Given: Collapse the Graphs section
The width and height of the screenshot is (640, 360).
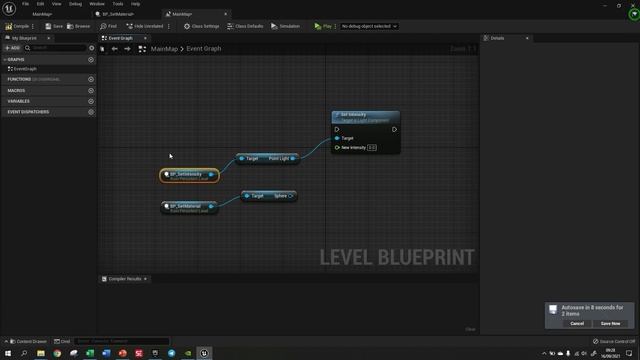Looking at the screenshot, I should 5,60.
